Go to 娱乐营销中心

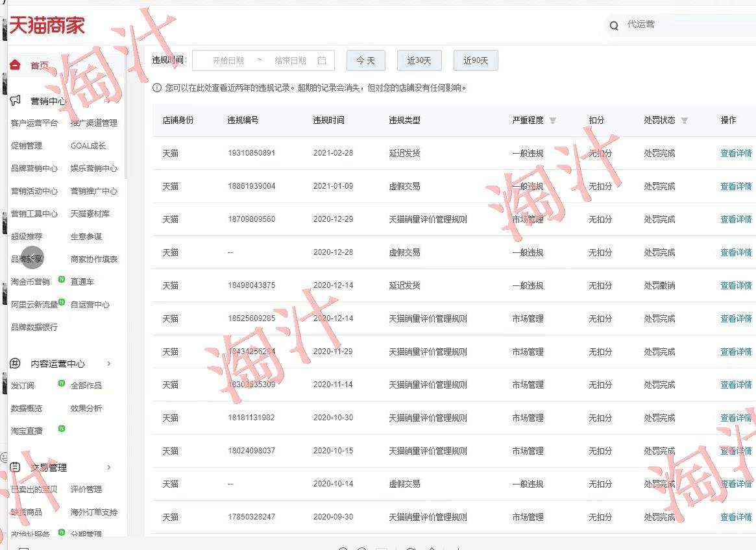click(x=94, y=168)
